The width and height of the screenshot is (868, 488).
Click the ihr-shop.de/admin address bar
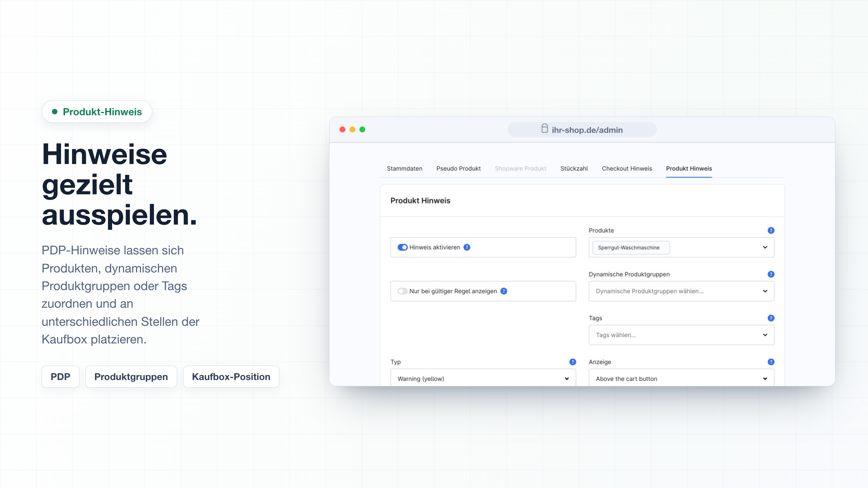pos(582,130)
